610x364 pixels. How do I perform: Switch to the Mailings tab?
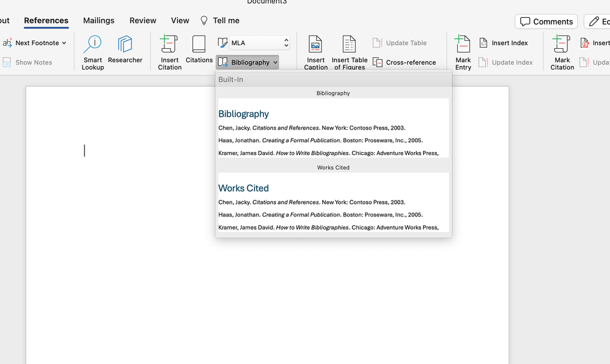tap(98, 20)
